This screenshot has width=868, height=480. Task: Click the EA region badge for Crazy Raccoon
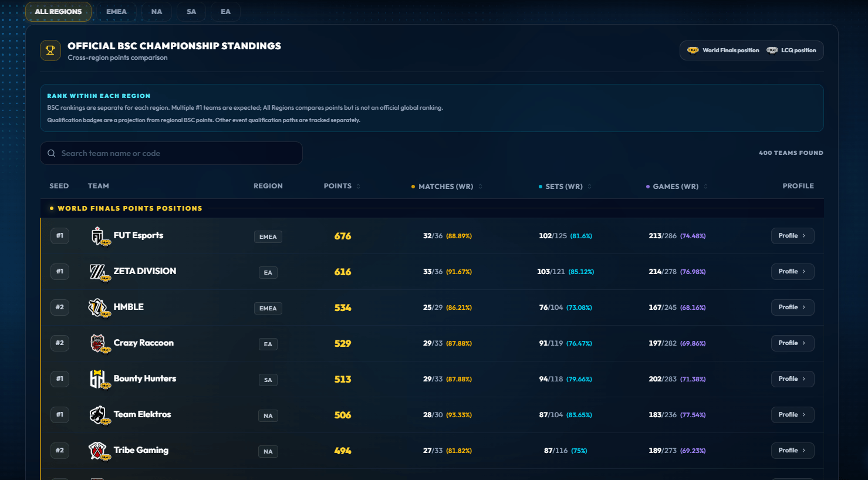(x=268, y=344)
